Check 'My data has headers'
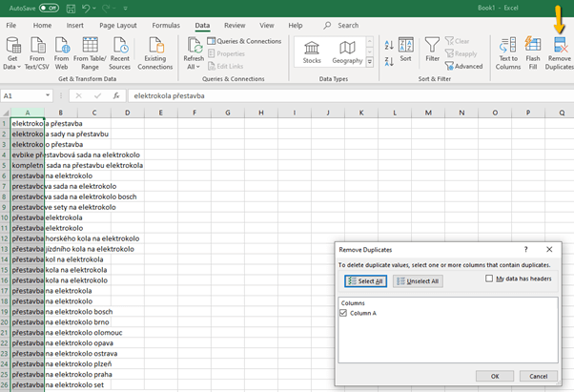 coord(489,279)
